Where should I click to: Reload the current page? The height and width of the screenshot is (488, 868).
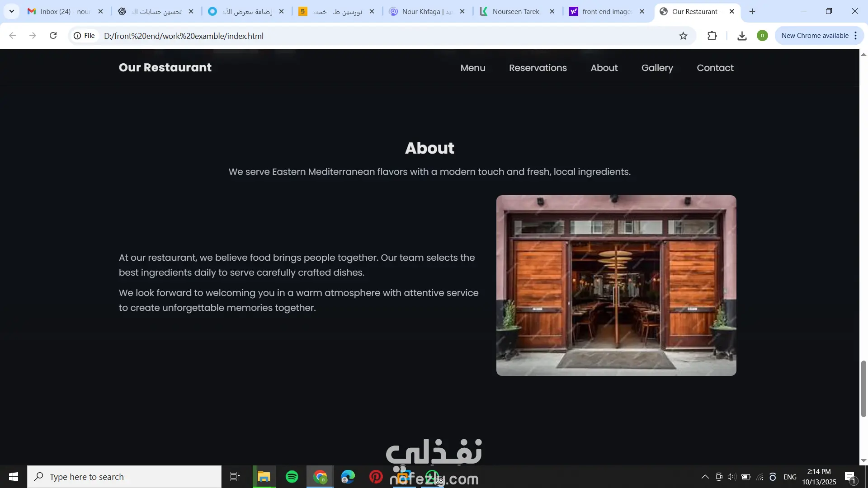tap(53, 36)
